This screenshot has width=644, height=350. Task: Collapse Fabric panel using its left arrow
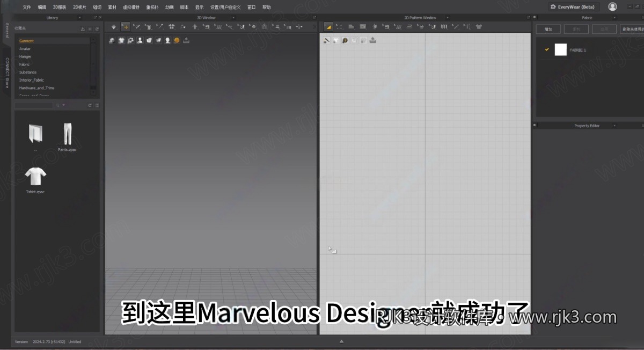(535, 18)
